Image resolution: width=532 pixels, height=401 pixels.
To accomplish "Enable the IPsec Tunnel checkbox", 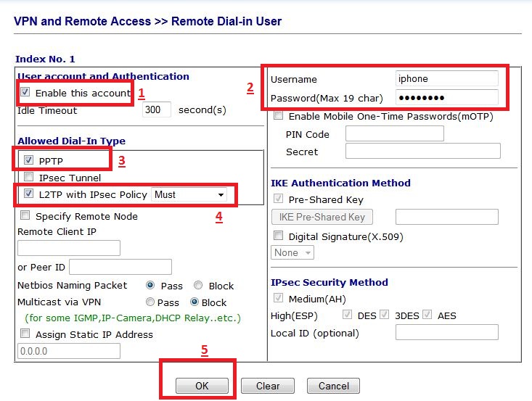I will [x=28, y=177].
